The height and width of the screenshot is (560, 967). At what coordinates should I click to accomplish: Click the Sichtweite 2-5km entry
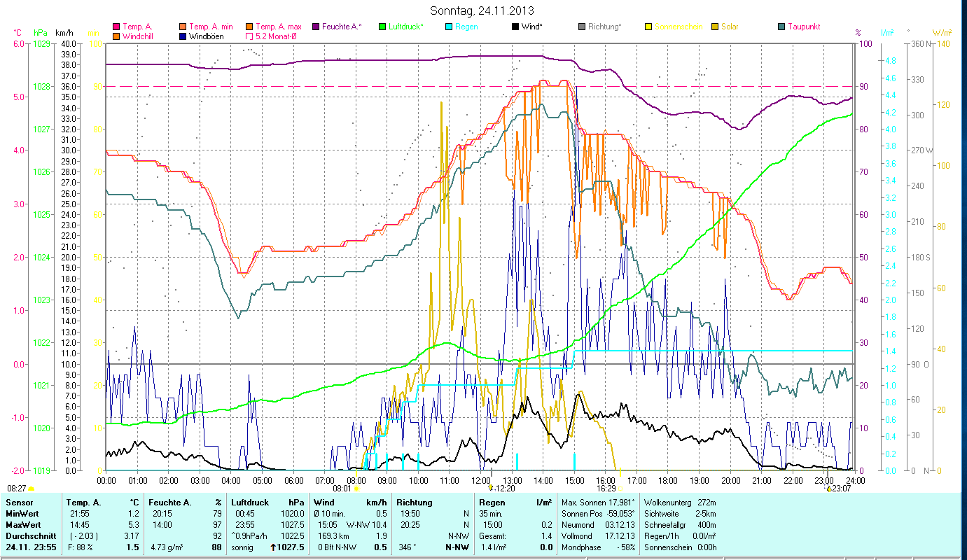coord(681,514)
